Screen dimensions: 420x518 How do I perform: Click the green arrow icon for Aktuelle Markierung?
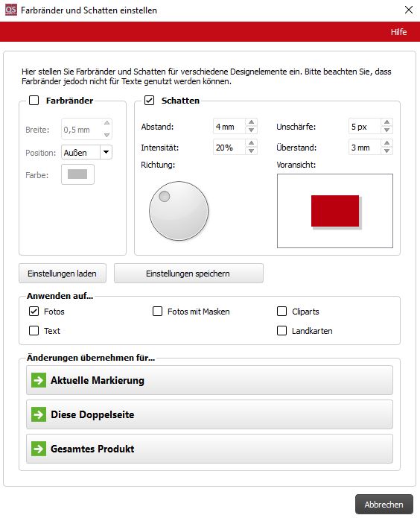coord(39,380)
